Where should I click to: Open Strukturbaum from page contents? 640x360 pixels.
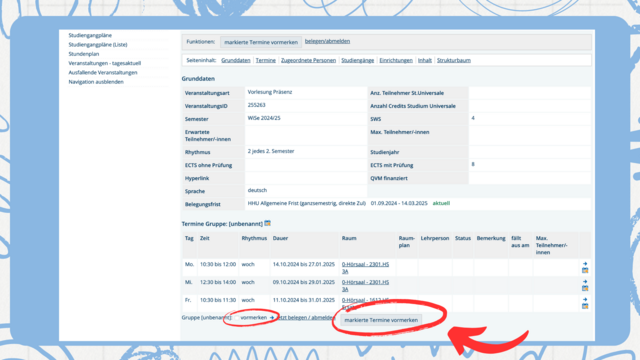coord(453,60)
